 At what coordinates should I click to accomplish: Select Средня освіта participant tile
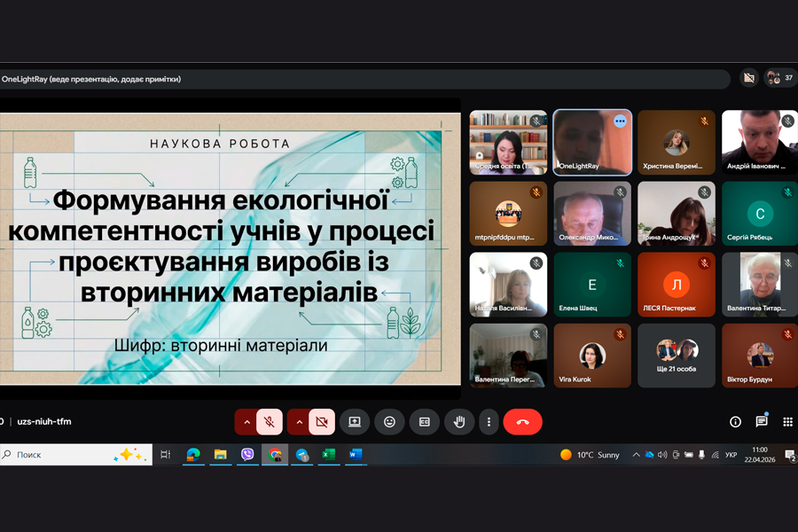point(508,143)
